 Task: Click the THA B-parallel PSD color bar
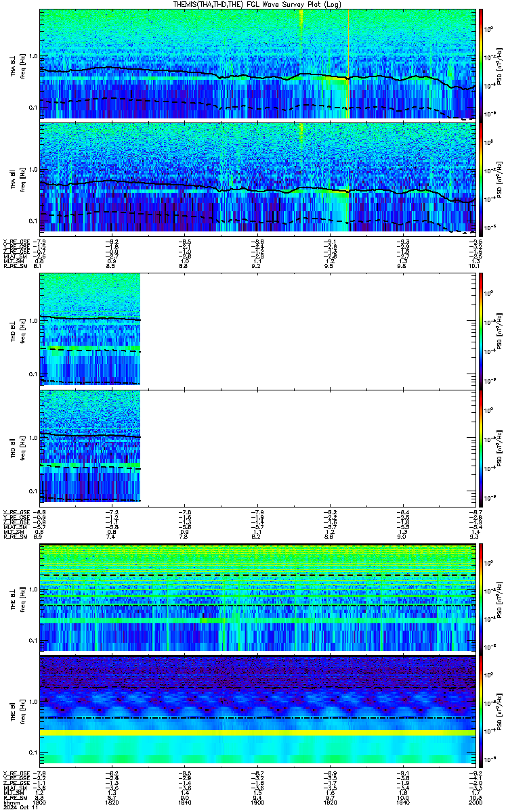[x=481, y=178]
